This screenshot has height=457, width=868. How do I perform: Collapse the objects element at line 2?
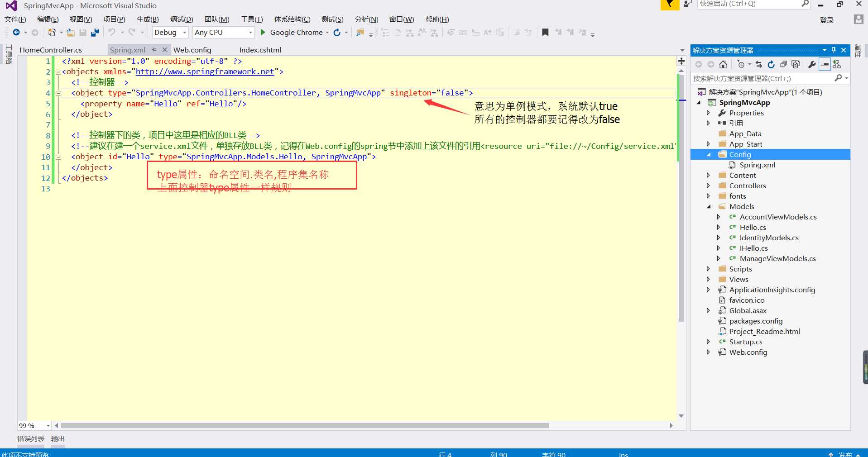pyautogui.click(x=58, y=72)
